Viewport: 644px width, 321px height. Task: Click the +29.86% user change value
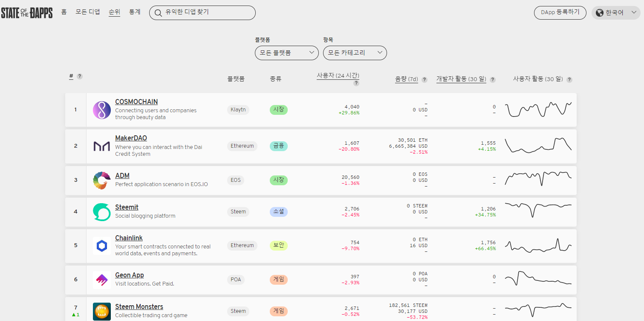349,113
